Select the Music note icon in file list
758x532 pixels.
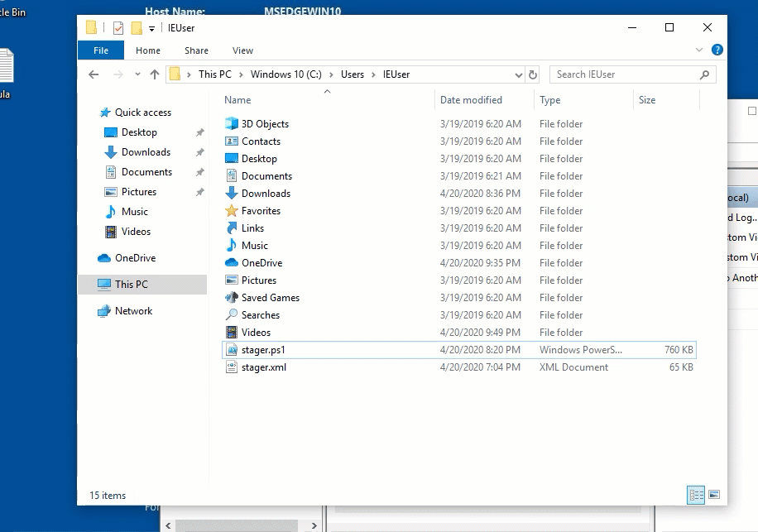(x=232, y=246)
